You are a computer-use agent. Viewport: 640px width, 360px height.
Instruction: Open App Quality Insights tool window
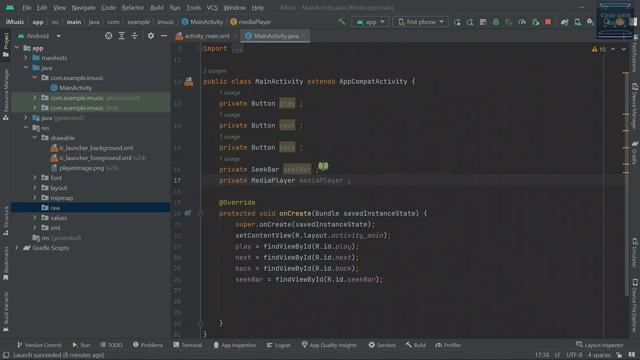329,345
